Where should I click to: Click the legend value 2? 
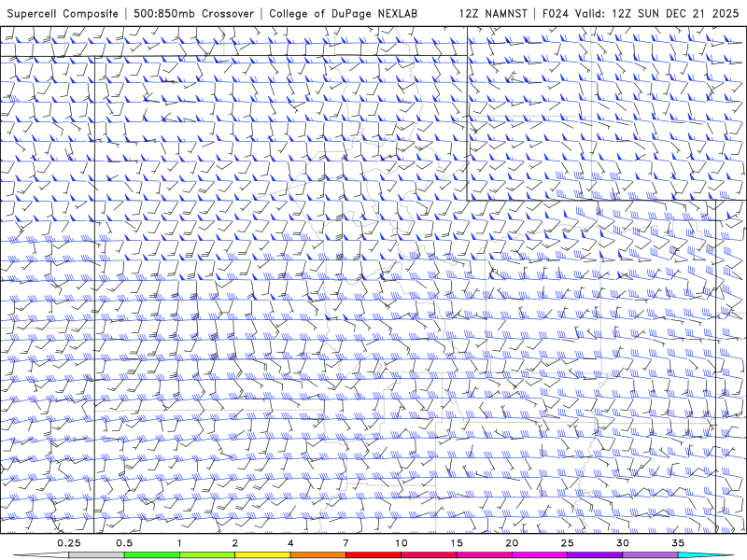(235, 543)
